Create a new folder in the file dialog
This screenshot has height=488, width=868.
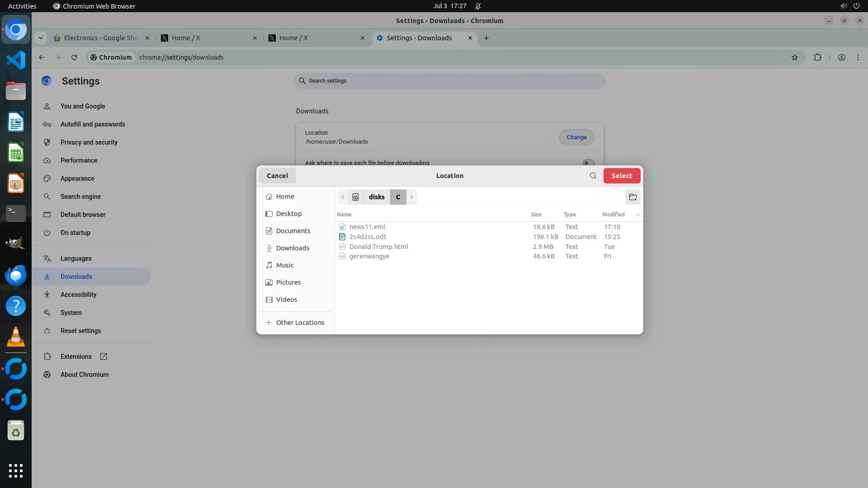coord(632,197)
